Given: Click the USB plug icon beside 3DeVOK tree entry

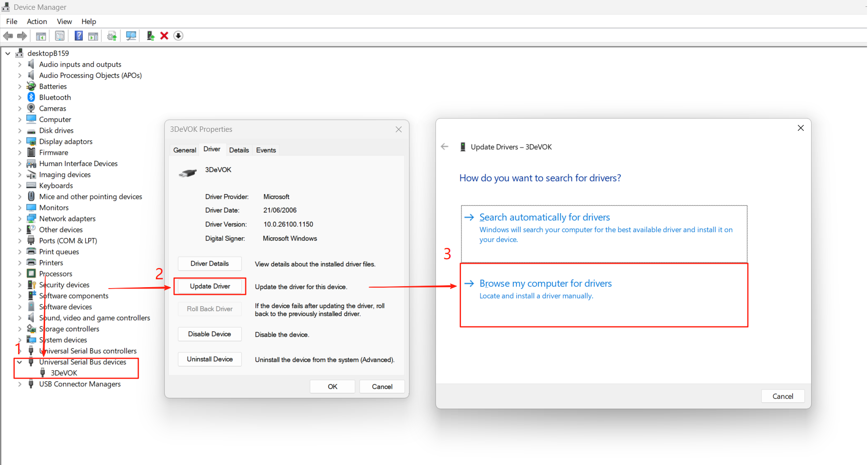Looking at the screenshot, I should [x=43, y=373].
